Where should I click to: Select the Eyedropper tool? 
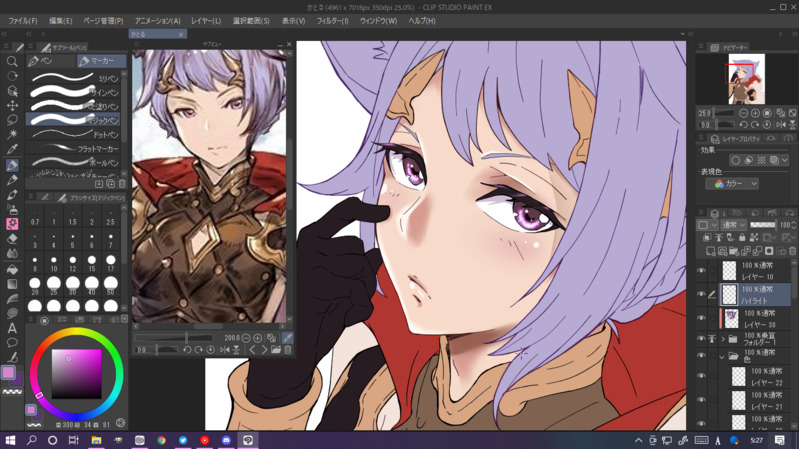coord(12,149)
